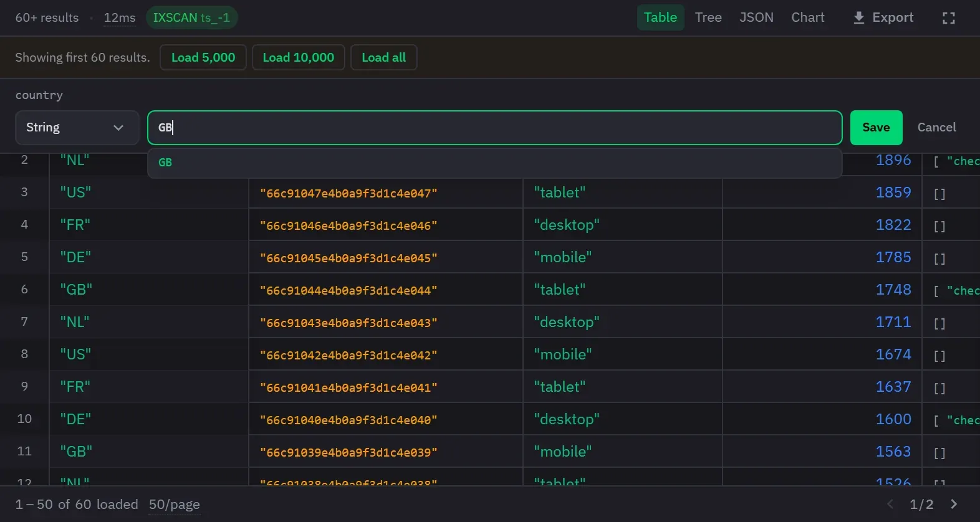
Task: Click value 1748
Action: 893,290
